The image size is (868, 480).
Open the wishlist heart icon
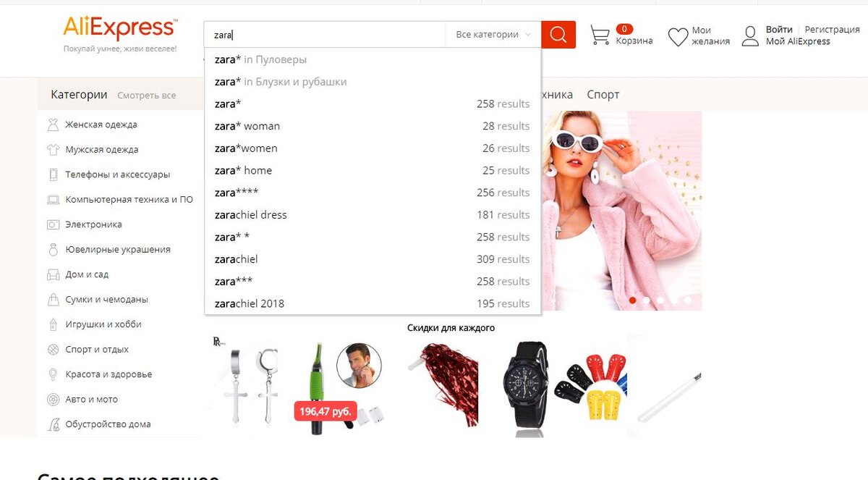pos(678,37)
